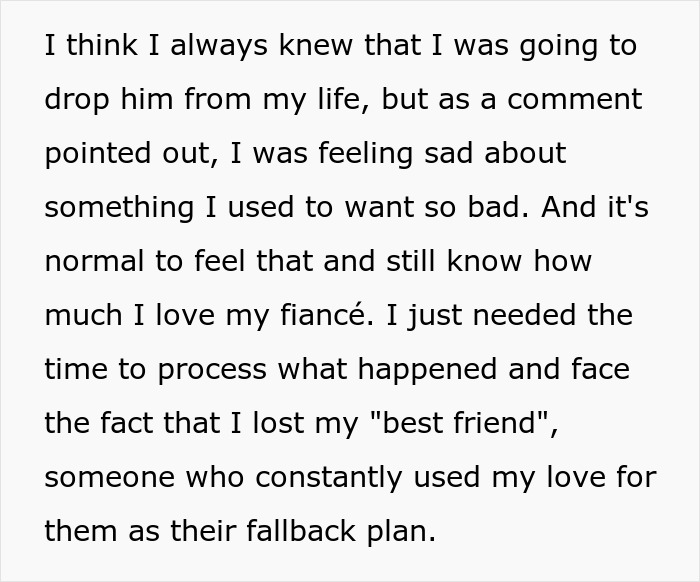Click the word "something"

pyautogui.click(x=119, y=207)
